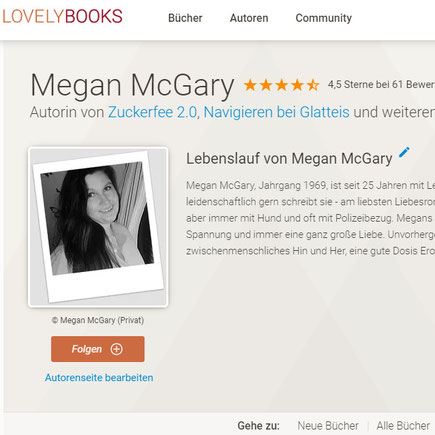
Task: Click the pencil edit icon beside Lebenslauf
Action: [404, 152]
